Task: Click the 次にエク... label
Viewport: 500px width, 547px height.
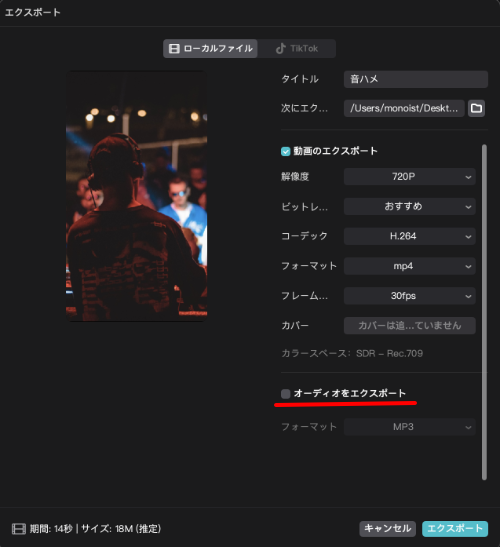Action: click(304, 108)
